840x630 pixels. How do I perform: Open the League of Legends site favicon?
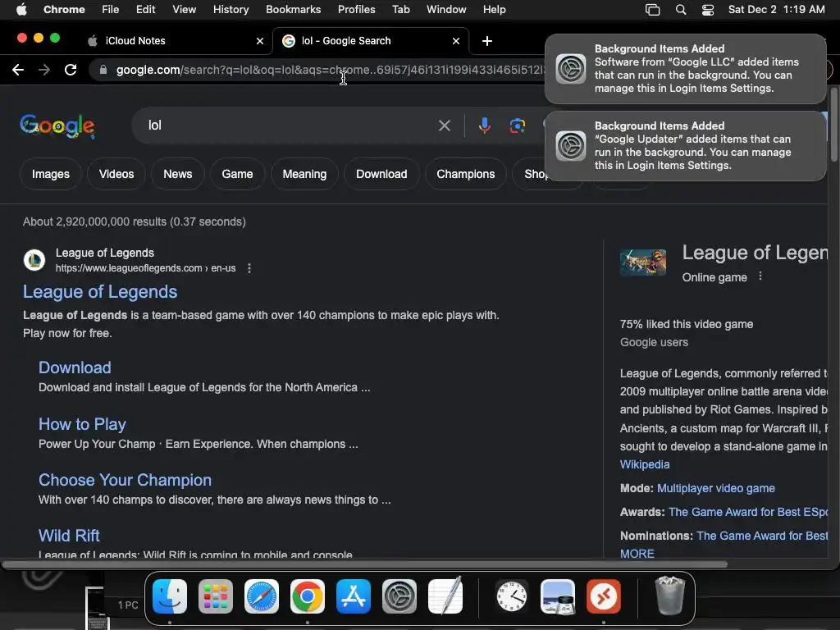34,260
